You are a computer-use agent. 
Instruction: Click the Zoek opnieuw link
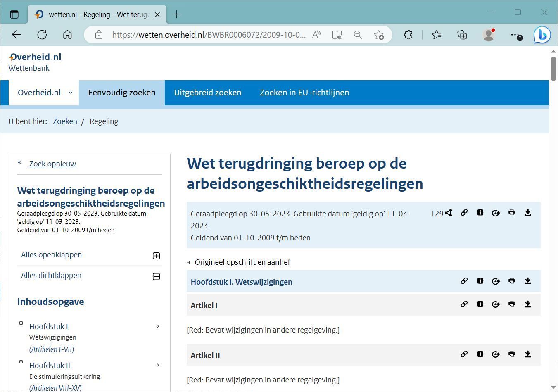(x=52, y=164)
